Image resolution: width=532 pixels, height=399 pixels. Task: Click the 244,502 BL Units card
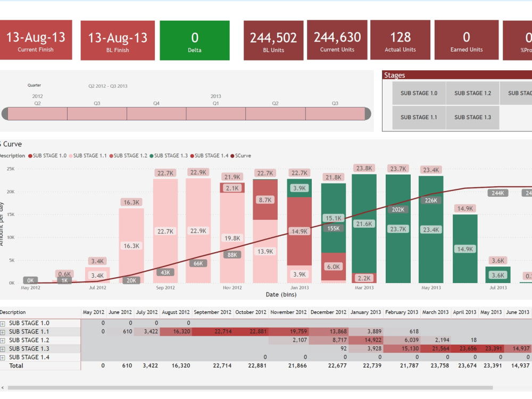[273, 40]
